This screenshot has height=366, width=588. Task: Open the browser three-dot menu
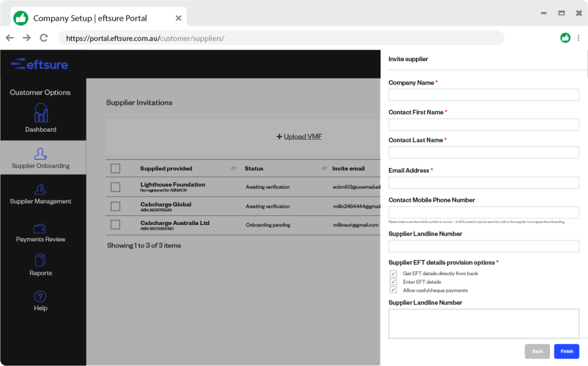(578, 37)
